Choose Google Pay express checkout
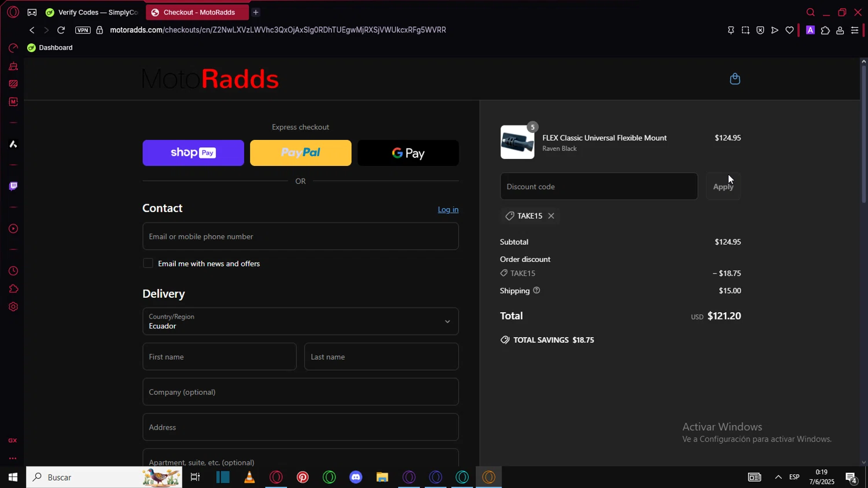868x488 pixels. pos(408,153)
